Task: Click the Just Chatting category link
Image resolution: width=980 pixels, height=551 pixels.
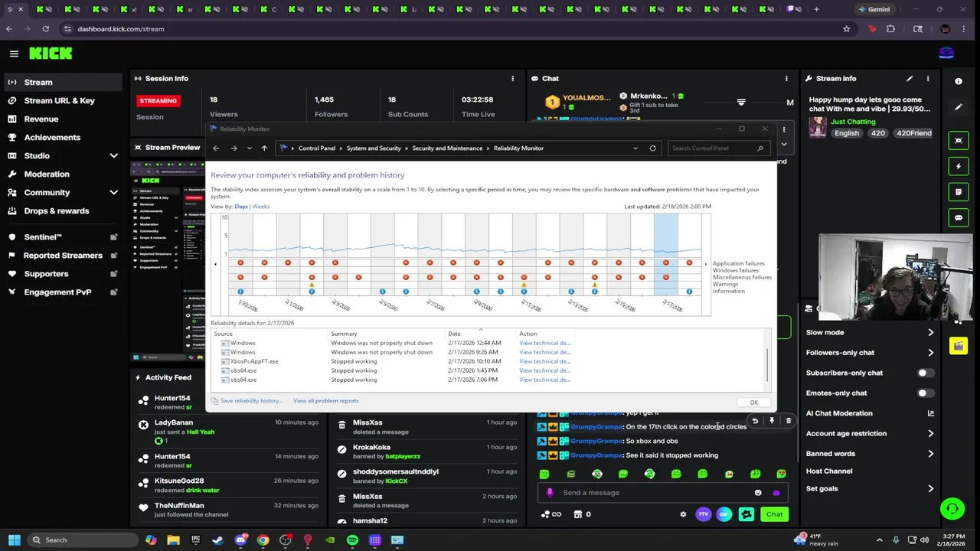Action: 853,122
